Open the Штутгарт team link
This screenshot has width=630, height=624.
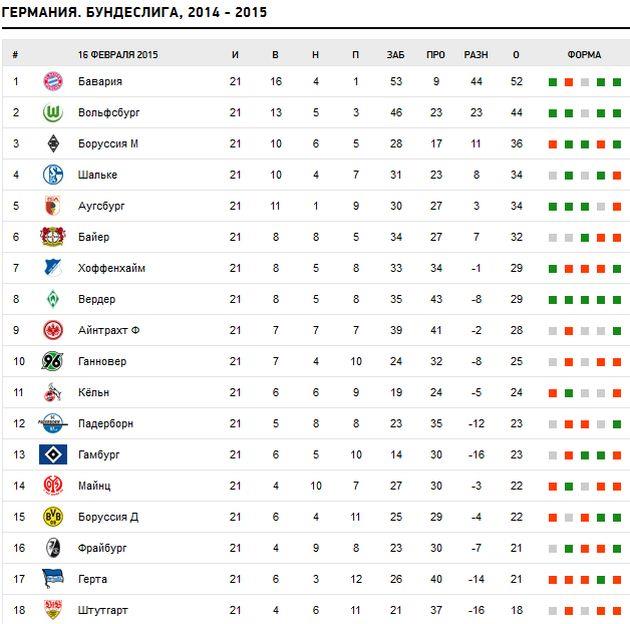click(x=103, y=610)
